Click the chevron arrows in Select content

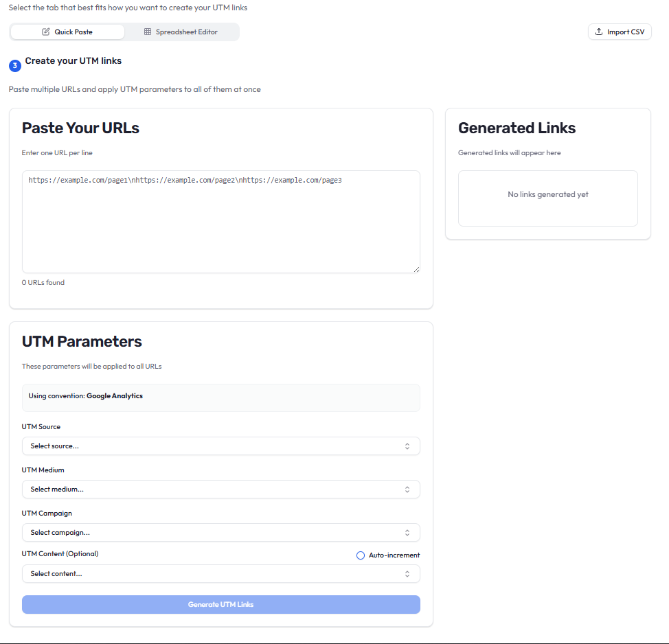pyautogui.click(x=407, y=574)
